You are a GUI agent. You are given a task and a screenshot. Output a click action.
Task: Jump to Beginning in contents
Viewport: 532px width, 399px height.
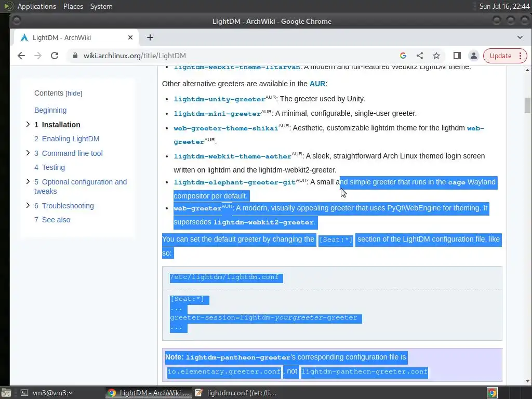[x=50, y=110]
